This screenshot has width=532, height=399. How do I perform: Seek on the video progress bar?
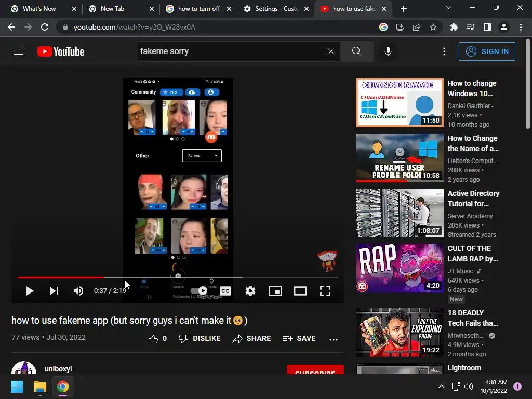pyautogui.click(x=178, y=277)
